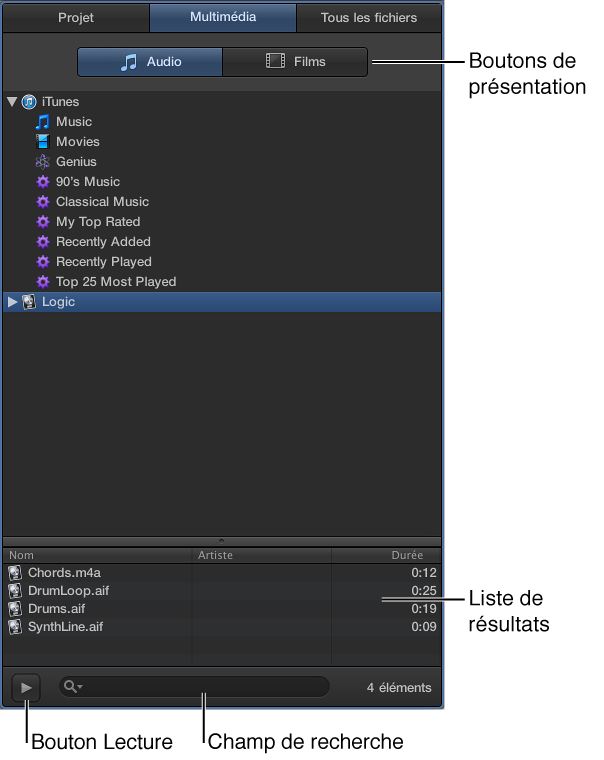This screenshot has height=760, width=604.
Task: Open the Projet tab
Action: point(76,18)
